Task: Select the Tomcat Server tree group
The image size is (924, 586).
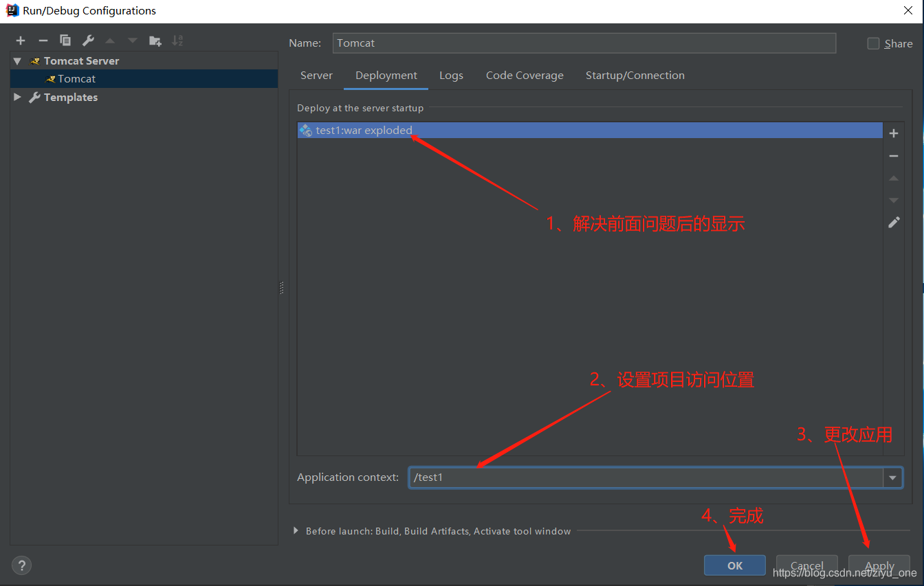Action: (144, 61)
